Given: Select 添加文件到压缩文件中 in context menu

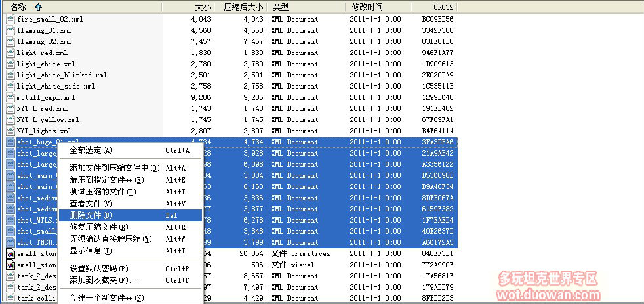Looking at the screenshot, I should (x=114, y=168).
